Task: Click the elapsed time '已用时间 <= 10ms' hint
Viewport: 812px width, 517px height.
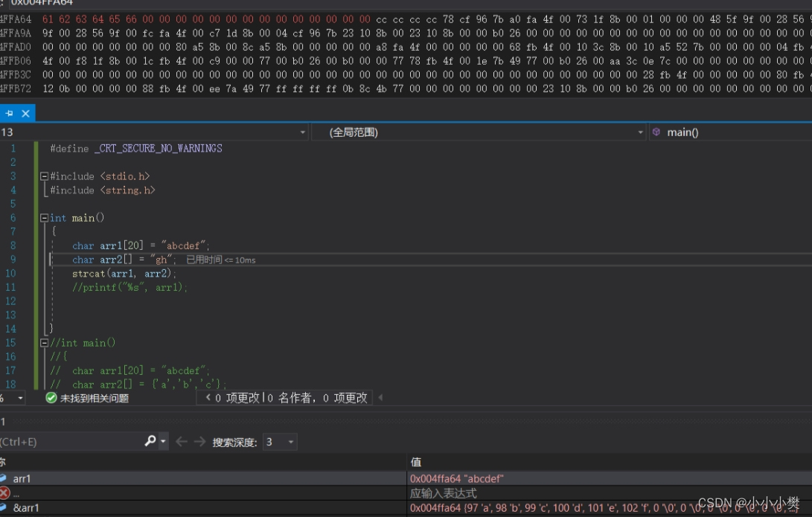Action: coord(220,260)
